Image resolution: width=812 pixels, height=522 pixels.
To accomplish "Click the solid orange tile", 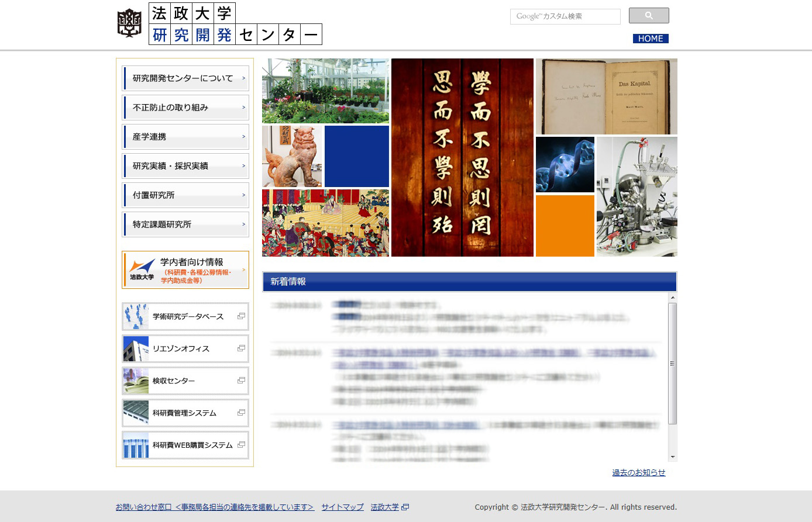I will [565, 226].
